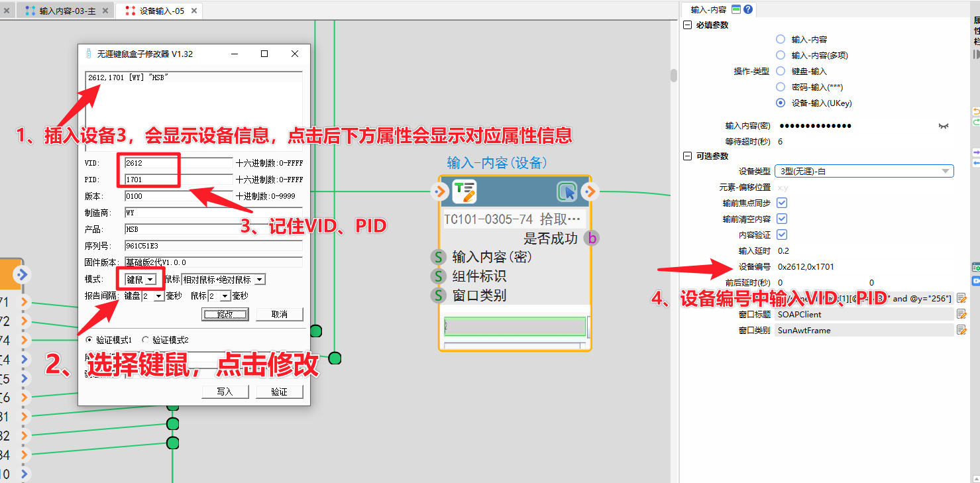Toggle the 内容验证 checkbox
This screenshot has height=483, width=980.
pyautogui.click(x=782, y=235)
